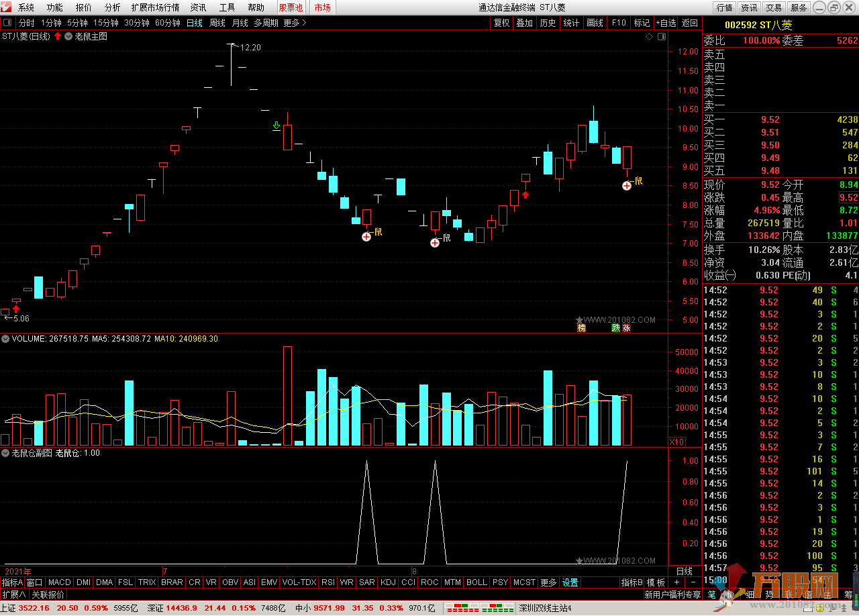The width and height of the screenshot is (859, 616).
Task: Open the 帮助 menu
Action: [256, 7]
